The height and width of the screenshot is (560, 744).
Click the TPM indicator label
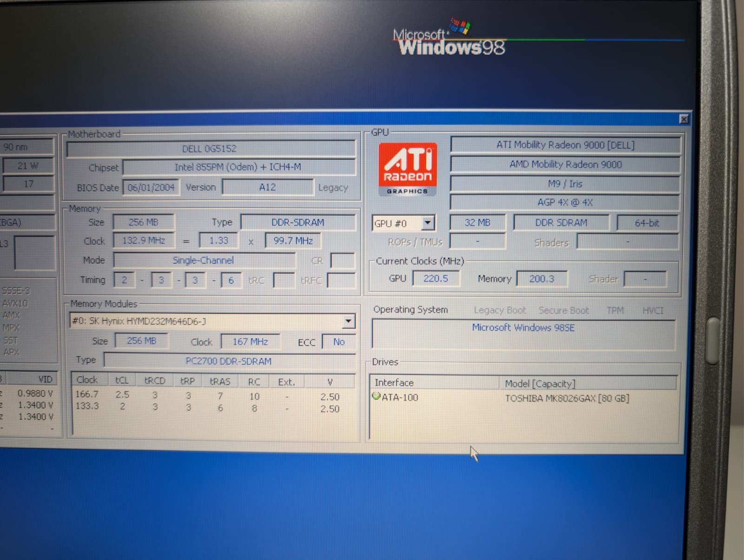[x=615, y=310]
